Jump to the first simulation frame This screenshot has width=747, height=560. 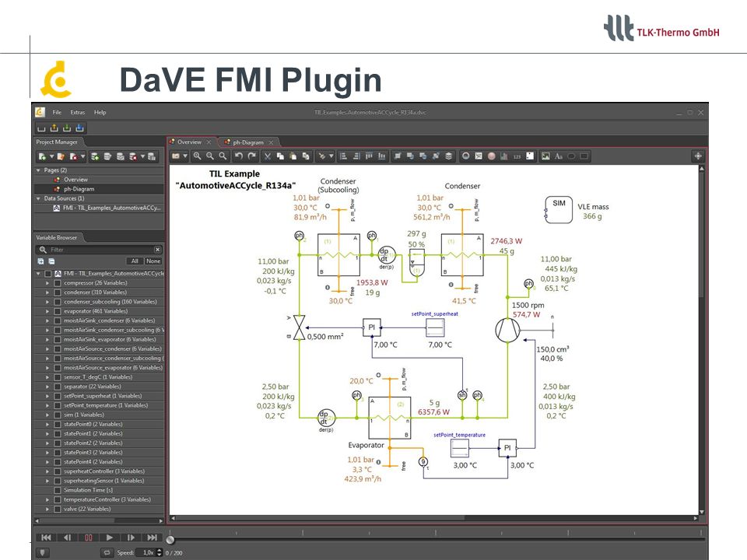tap(46, 537)
